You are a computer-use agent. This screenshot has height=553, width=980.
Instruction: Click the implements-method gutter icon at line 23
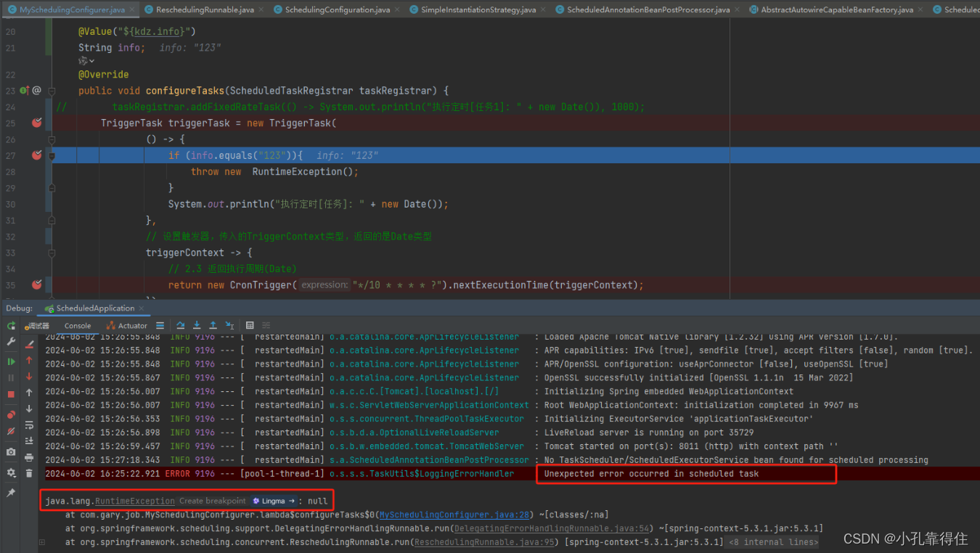click(x=25, y=91)
